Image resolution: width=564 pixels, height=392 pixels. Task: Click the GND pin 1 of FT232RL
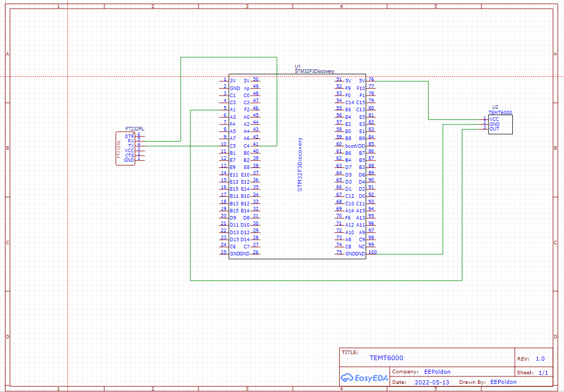[x=140, y=160]
